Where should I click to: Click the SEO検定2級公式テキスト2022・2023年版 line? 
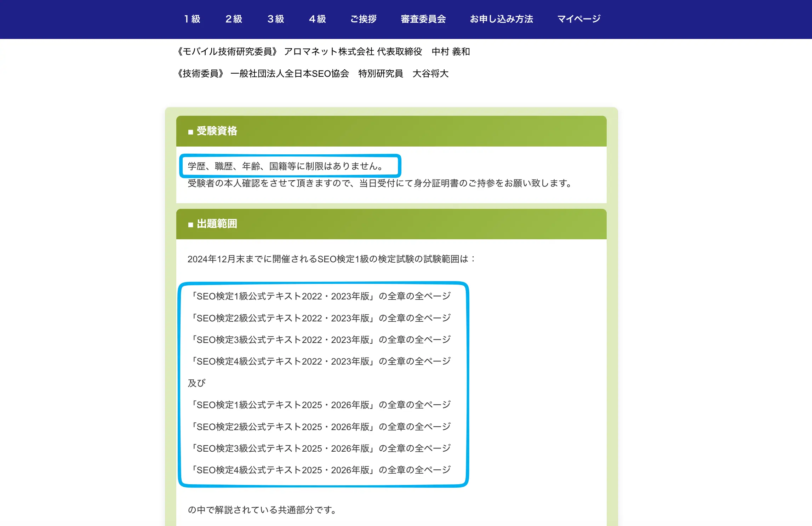[x=321, y=318]
